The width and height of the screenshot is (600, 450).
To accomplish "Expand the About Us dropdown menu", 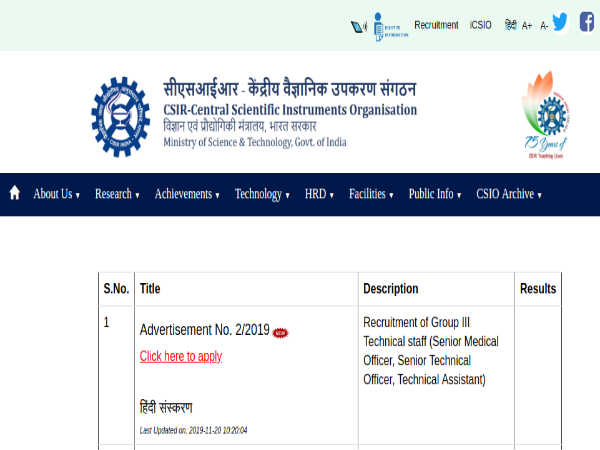I will point(56,194).
